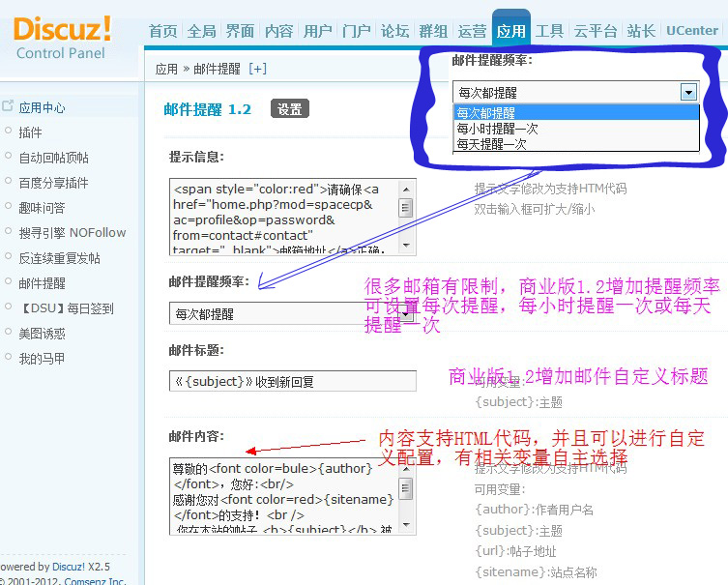Viewport: 728px width, 585px height.
Task: Open 美图诱惑 plugin in sidebar
Action: pos(42,334)
